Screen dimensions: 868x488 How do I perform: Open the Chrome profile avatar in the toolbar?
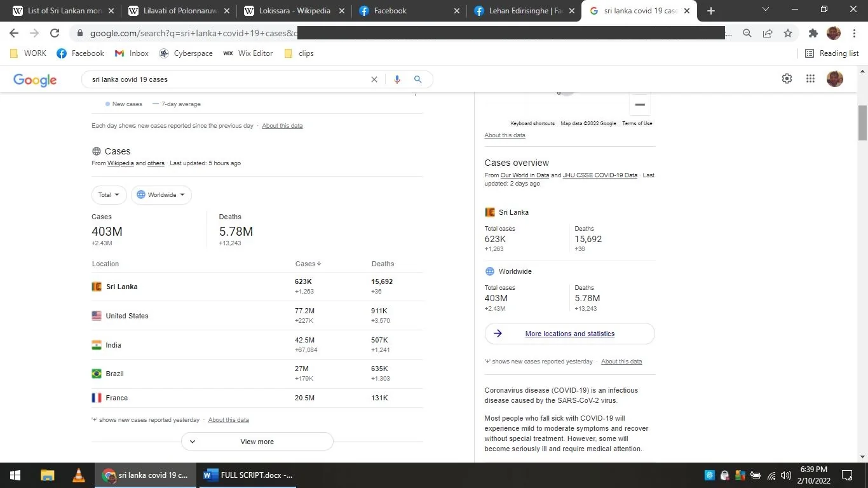pos(834,33)
